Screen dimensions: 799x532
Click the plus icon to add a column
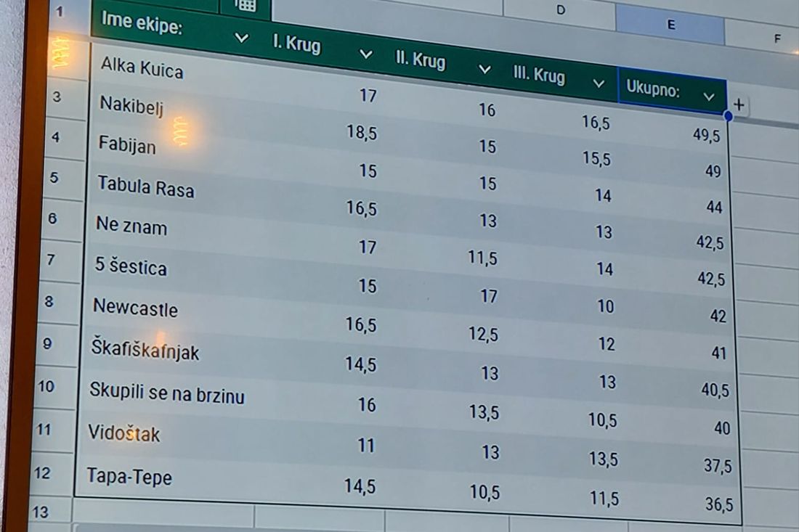pyautogui.click(x=739, y=105)
